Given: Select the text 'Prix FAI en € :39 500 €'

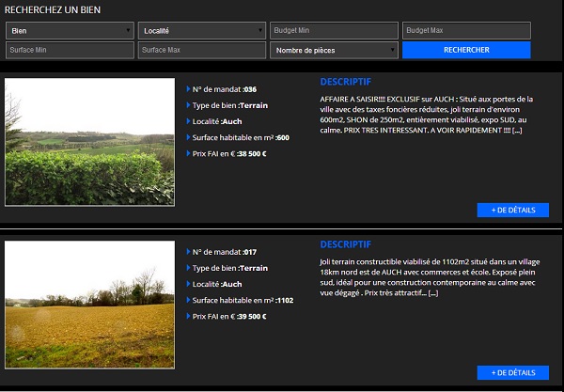Looking at the screenshot, I should click(229, 316).
